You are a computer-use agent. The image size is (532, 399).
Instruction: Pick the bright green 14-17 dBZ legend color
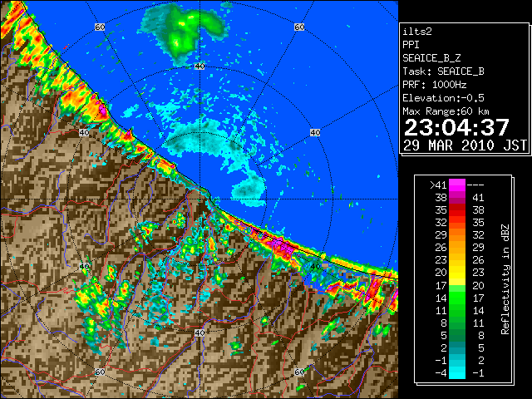(457, 298)
